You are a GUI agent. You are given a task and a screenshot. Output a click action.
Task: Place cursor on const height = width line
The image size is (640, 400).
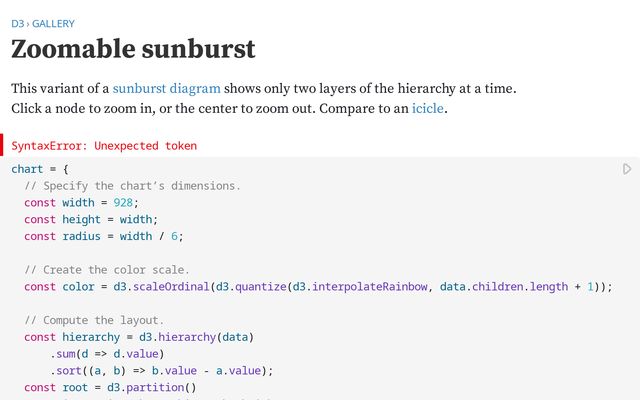[x=91, y=219]
